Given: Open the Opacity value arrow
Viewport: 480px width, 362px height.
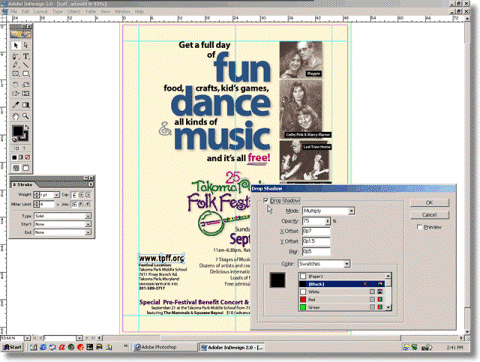Looking at the screenshot, I should (x=328, y=221).
